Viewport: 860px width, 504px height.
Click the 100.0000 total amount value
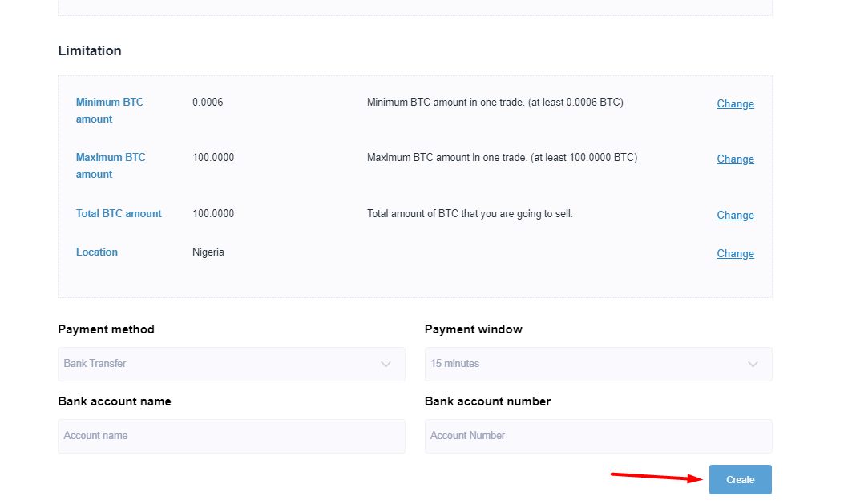[213, 214]
